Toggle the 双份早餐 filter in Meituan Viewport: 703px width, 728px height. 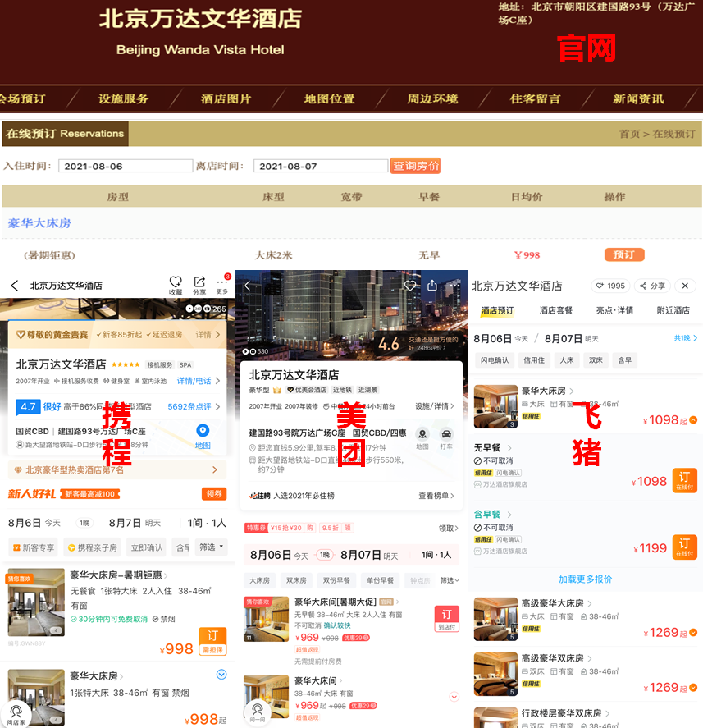[336, 580]
